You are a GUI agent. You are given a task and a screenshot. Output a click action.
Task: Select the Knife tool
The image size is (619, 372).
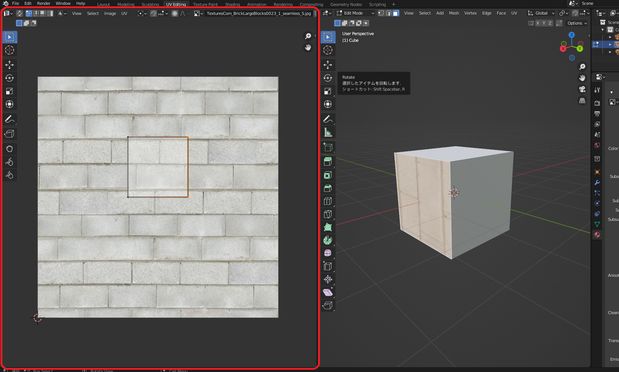point(328,214)
